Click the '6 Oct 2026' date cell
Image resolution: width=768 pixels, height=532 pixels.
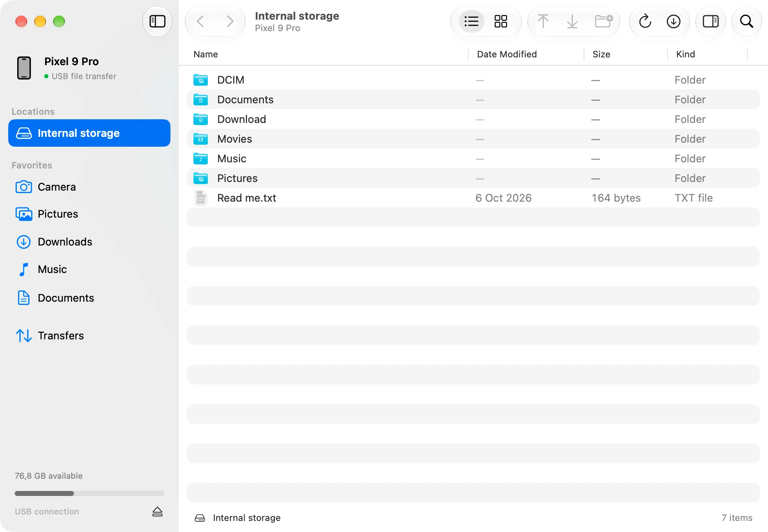(503, 198)
